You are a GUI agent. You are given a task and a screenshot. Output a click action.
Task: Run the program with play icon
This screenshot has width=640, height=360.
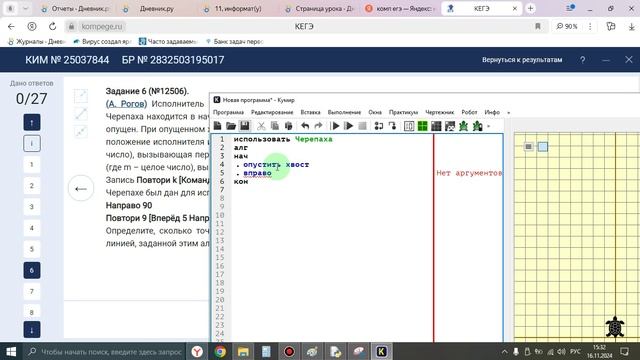click(x=335, y=126)
